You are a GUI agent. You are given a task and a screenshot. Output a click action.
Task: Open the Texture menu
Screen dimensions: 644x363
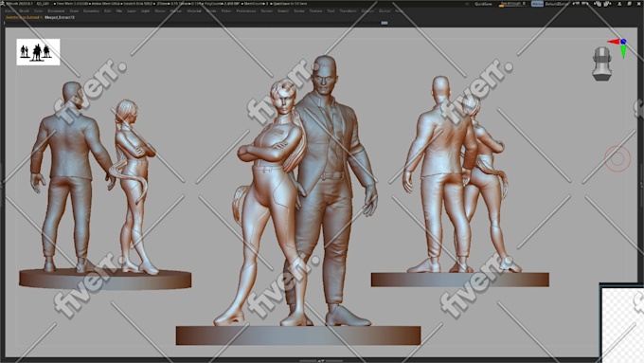point(315,11)
